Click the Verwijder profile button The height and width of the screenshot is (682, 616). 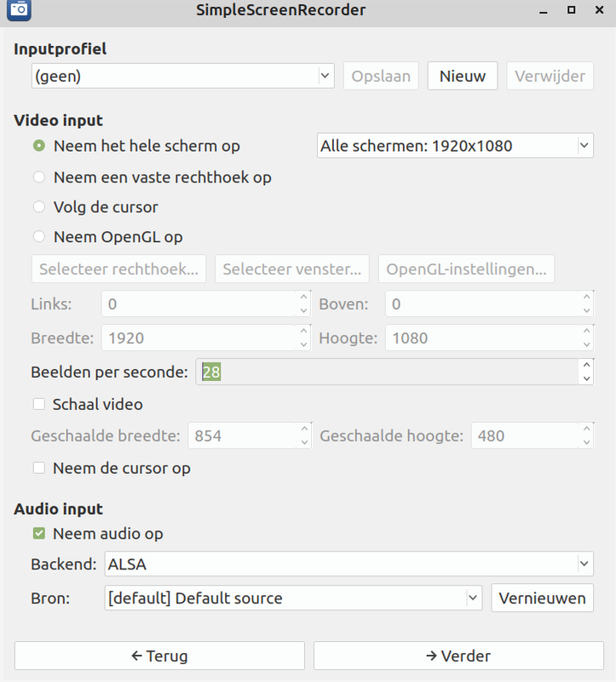[x=550, y=76]
